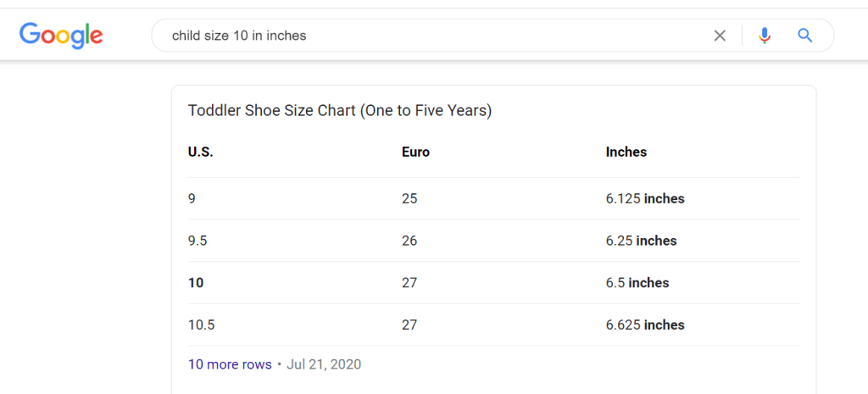Viewport: 868px width, 394px height.
Task: Click the '6.25 inches' table cell
Action: (x=641, y=241)
